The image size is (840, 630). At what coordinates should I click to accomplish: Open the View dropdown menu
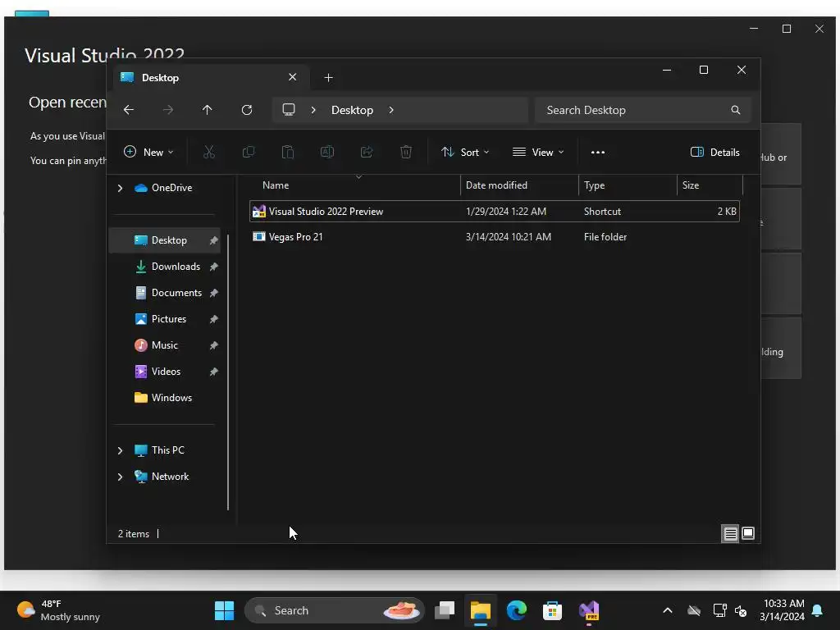(538, 152)
